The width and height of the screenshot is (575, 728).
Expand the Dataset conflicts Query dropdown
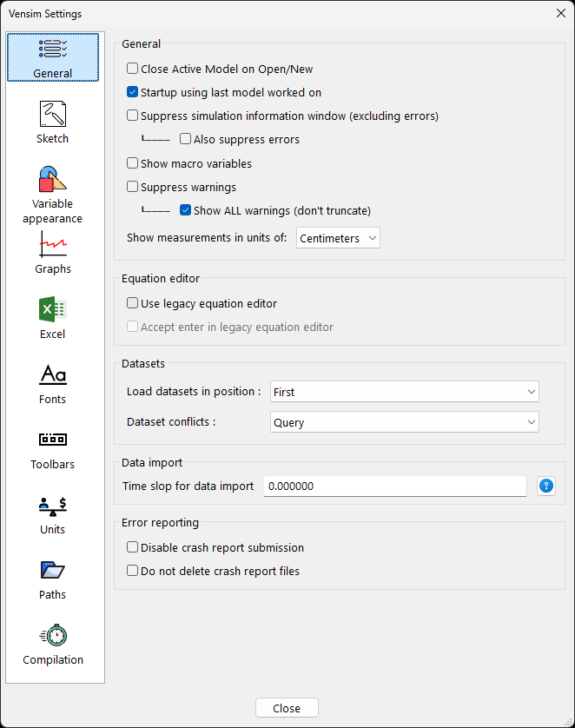pyautogui.click(x=405, y=422)
